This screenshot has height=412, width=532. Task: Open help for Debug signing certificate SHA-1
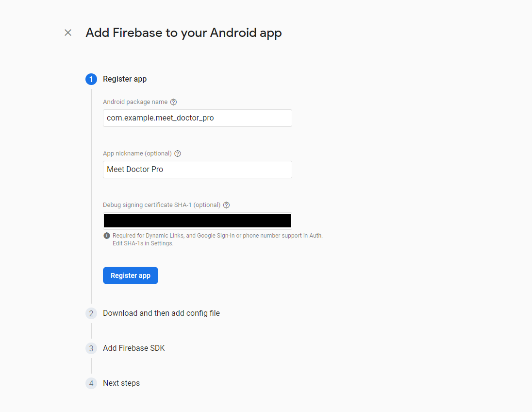point(226,205)
